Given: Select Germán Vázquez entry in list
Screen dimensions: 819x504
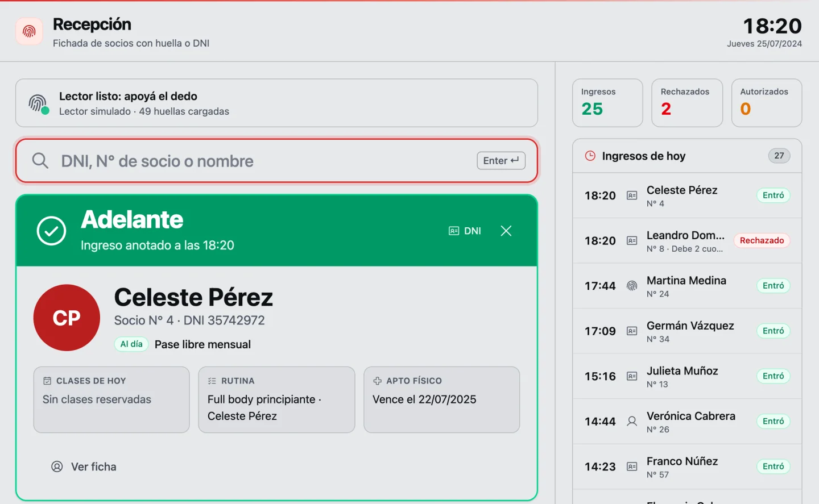Looking at the screenshot, I should pos(687,331).
